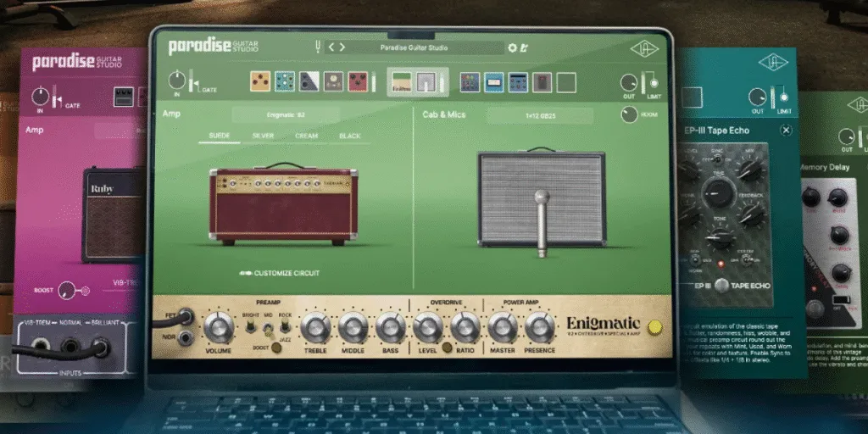Select the empty effect slot
Viewport: 868px width, 434px height.
click(x=566, y=82)
